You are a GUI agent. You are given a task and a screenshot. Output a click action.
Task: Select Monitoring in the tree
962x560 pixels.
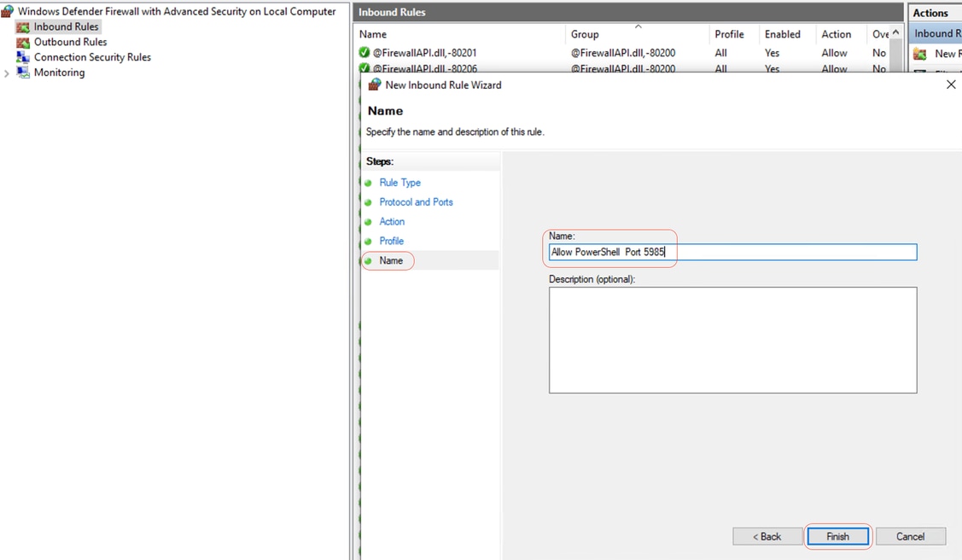click(x=60, y=73)
